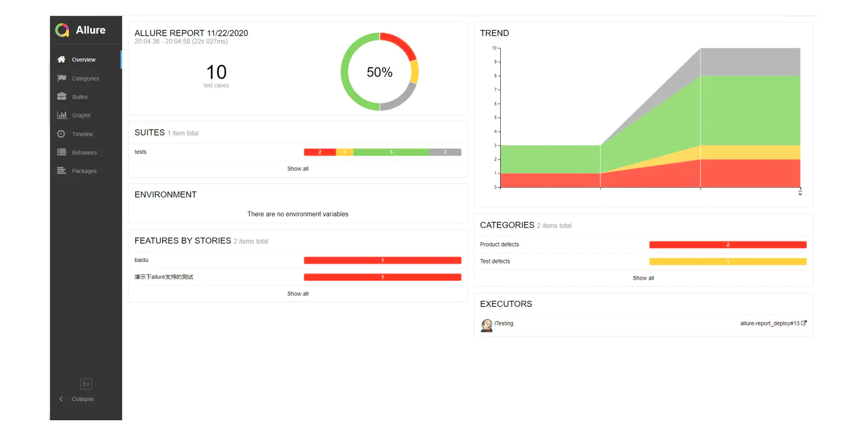Click the Timeline clock icon
868x430 pixels.
click(x=61, y=134)
